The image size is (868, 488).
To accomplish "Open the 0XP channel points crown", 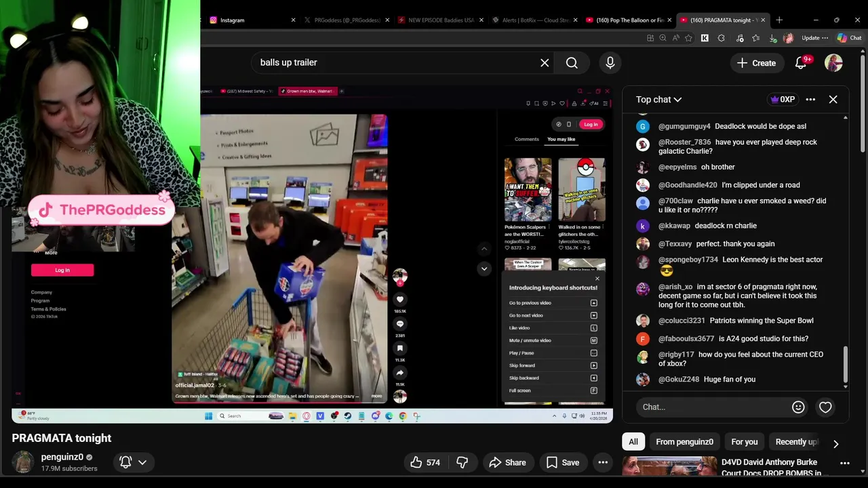I will [x=782, y=100].
